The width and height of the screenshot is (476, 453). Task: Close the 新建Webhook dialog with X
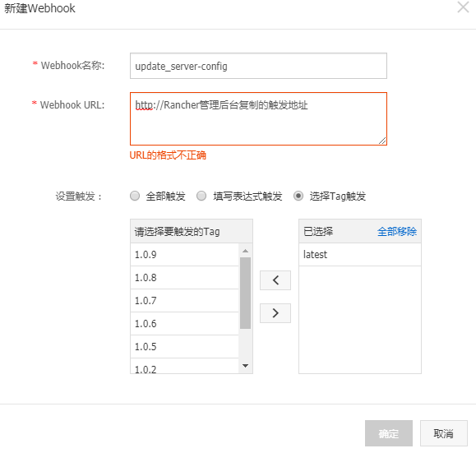click(x=463, y=7)
